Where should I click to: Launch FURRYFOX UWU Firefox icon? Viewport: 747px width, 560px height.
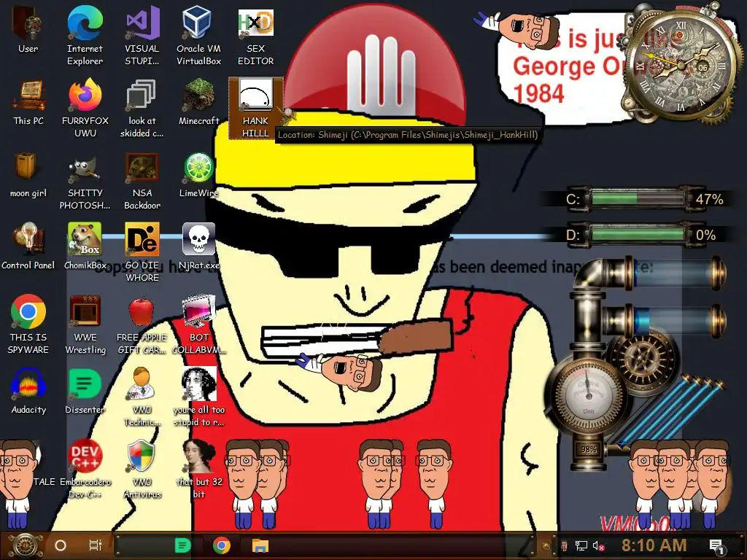[x=85, y=109]
